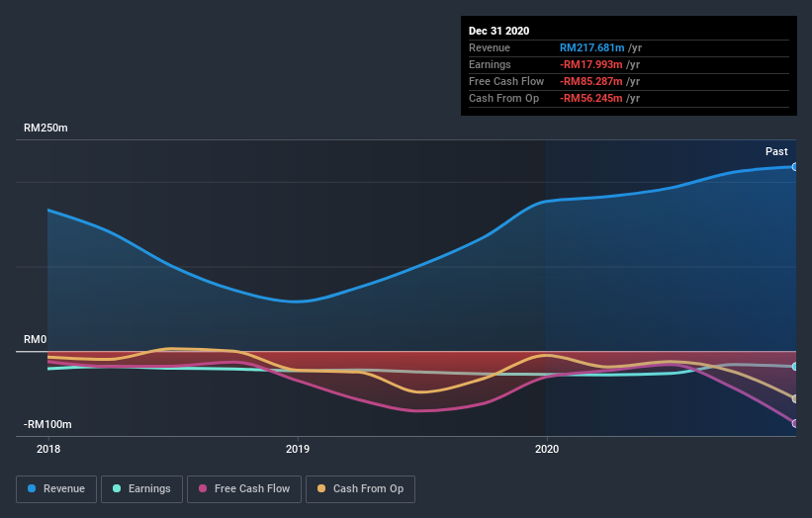This screenshot has height=518, width=812.
Task: Click the 2020 x-axis label
Action: click(547, 449)
